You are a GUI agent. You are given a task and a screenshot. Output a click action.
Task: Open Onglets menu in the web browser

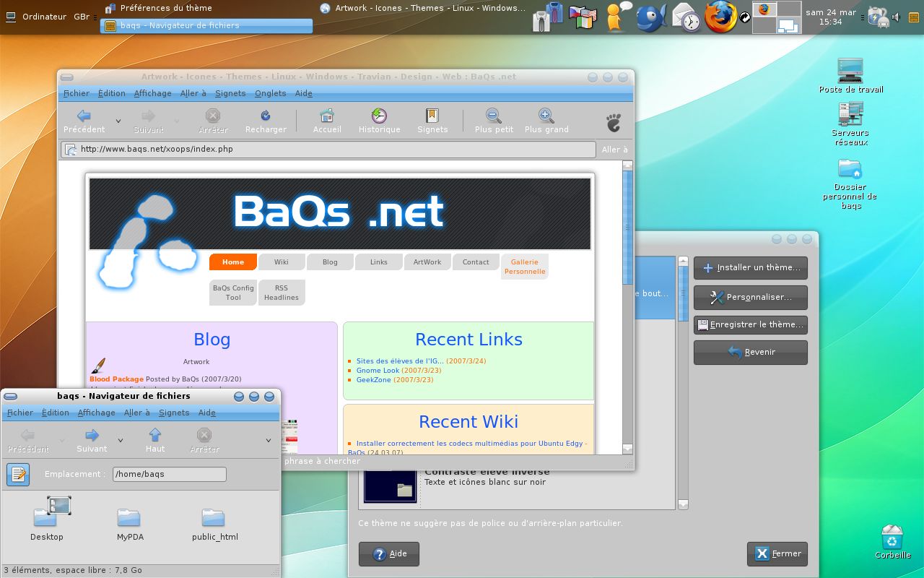pyautogui.click(x=271, y=93)
